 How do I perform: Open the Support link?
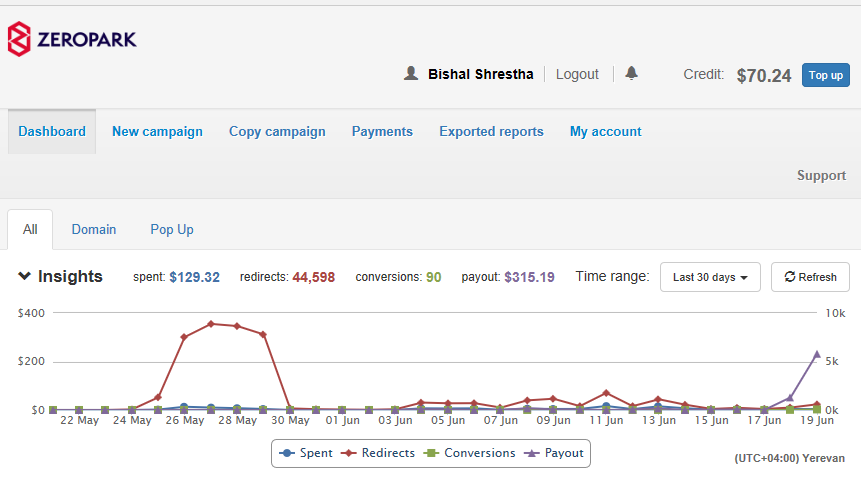821,175
